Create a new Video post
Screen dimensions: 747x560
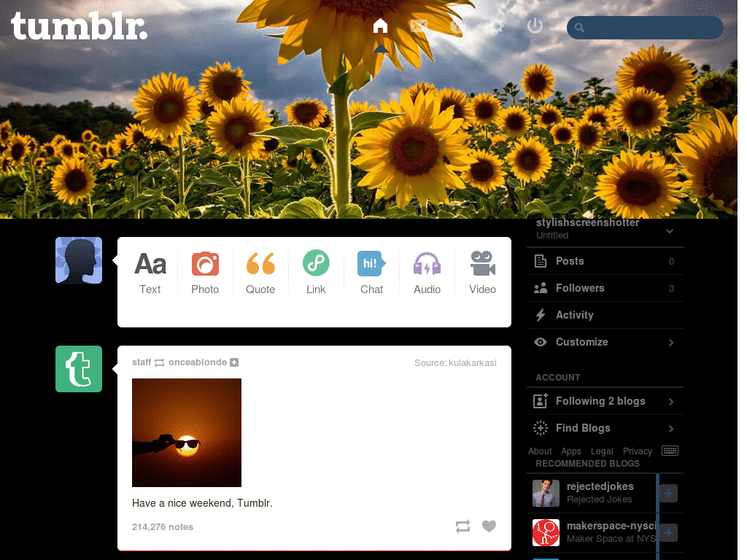[x=483, y=273]
